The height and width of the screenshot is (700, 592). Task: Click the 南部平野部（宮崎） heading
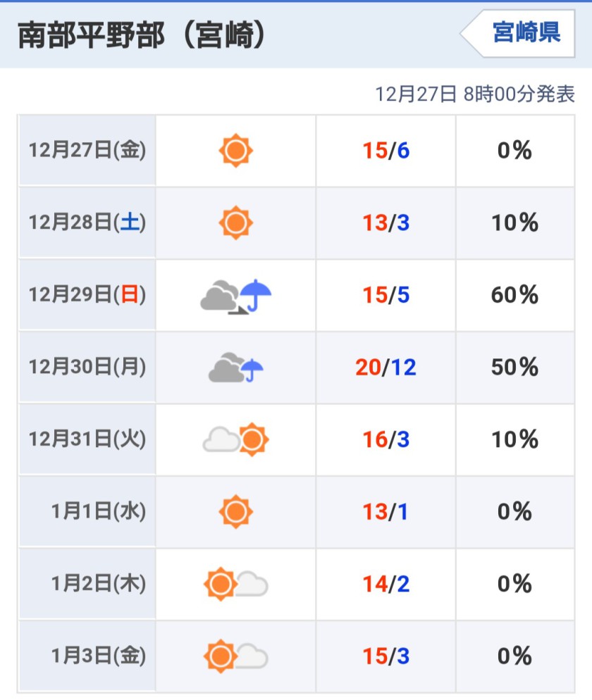(142, 35)
